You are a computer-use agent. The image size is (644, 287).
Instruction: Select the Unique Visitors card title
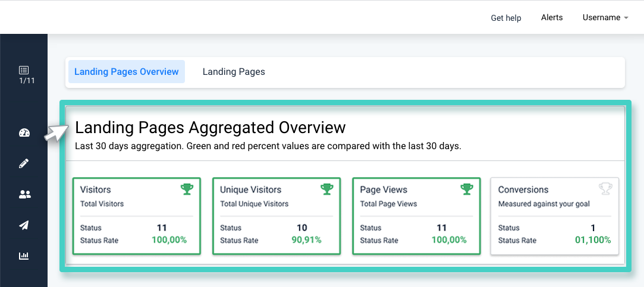pos(250,190)
